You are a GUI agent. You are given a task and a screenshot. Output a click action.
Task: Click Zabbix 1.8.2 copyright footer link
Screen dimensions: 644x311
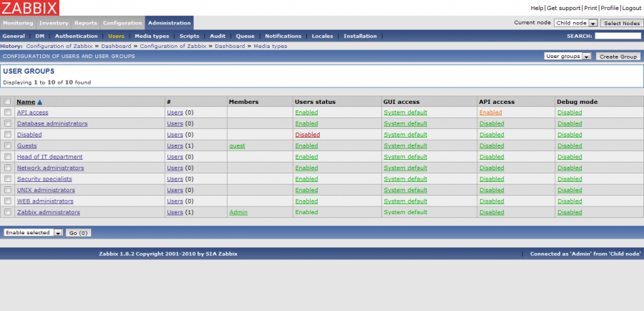(168, 254)
